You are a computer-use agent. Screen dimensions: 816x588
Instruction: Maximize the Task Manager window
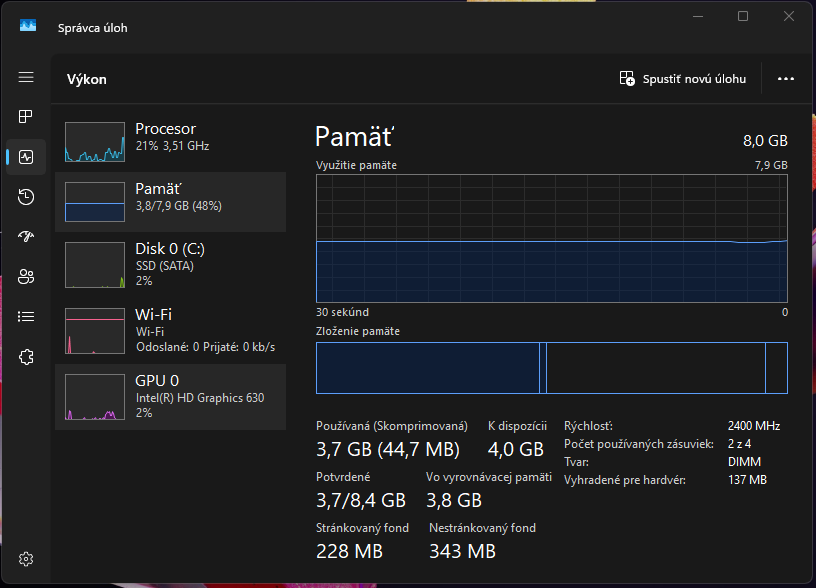tap(743, 17)
